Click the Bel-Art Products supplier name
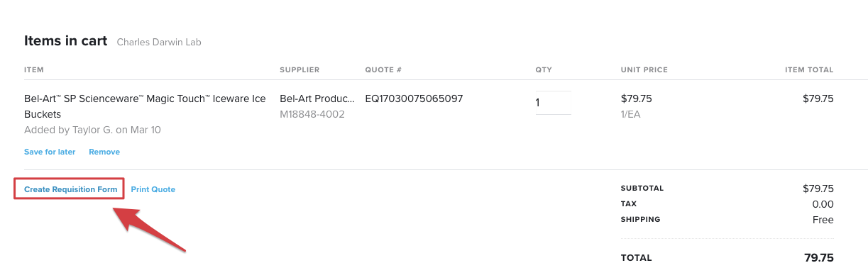868x280 pixels. tap(317, 99)
